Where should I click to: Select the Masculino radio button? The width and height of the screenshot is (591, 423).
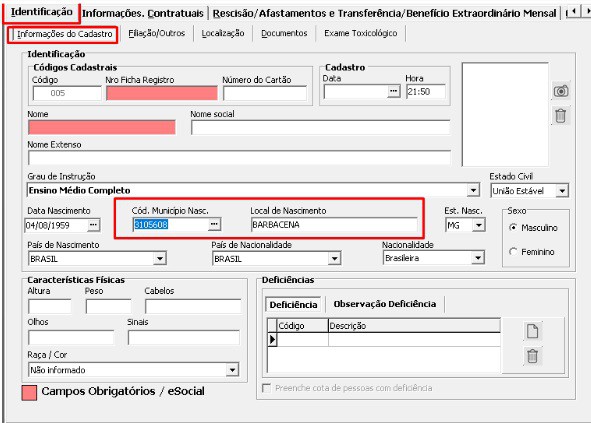(x=513, y=228)
